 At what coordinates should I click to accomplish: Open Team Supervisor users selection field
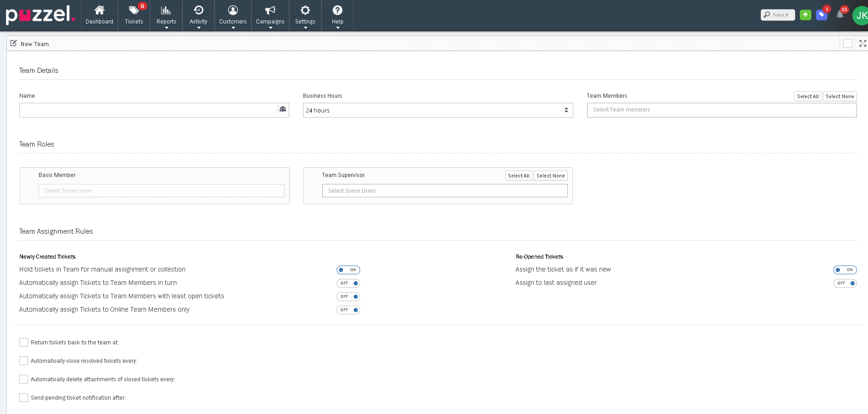point(444,191)
